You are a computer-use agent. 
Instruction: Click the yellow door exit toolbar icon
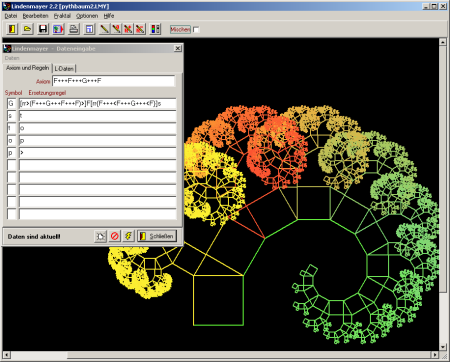(12, 29)
